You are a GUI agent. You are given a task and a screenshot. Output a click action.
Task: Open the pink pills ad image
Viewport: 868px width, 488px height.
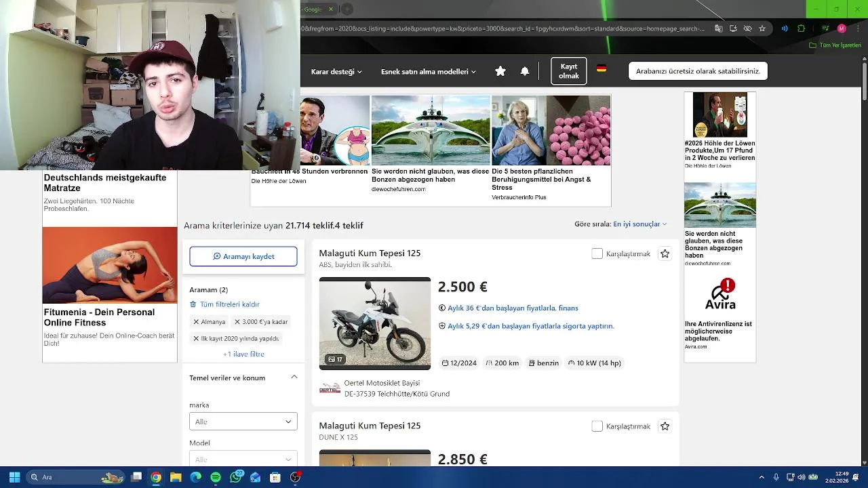pyautogui.click(x=579, y=130)
